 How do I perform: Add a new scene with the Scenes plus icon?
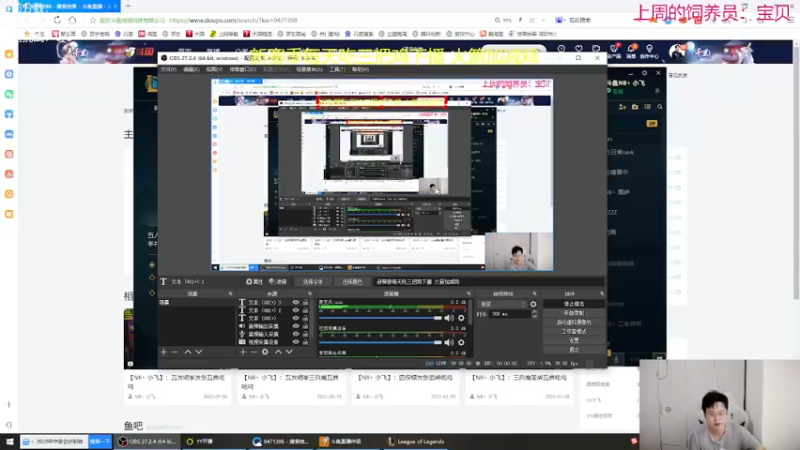click(x=163, y=352)
